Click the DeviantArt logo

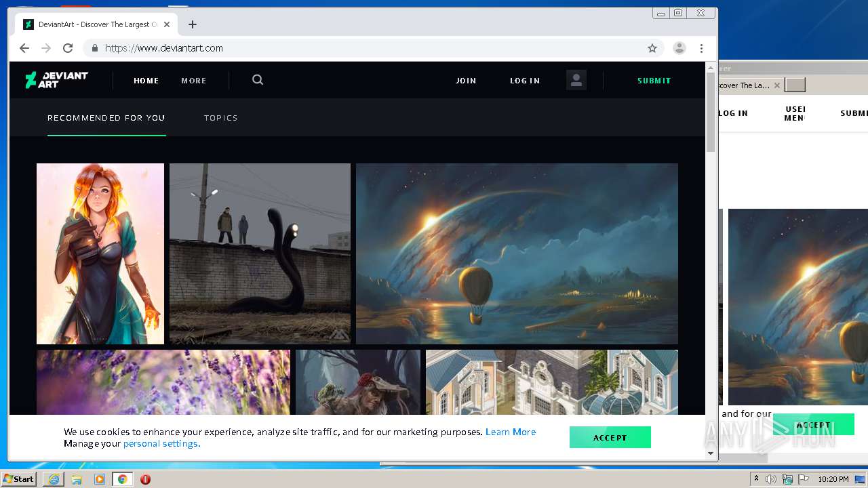coord(57,80)
